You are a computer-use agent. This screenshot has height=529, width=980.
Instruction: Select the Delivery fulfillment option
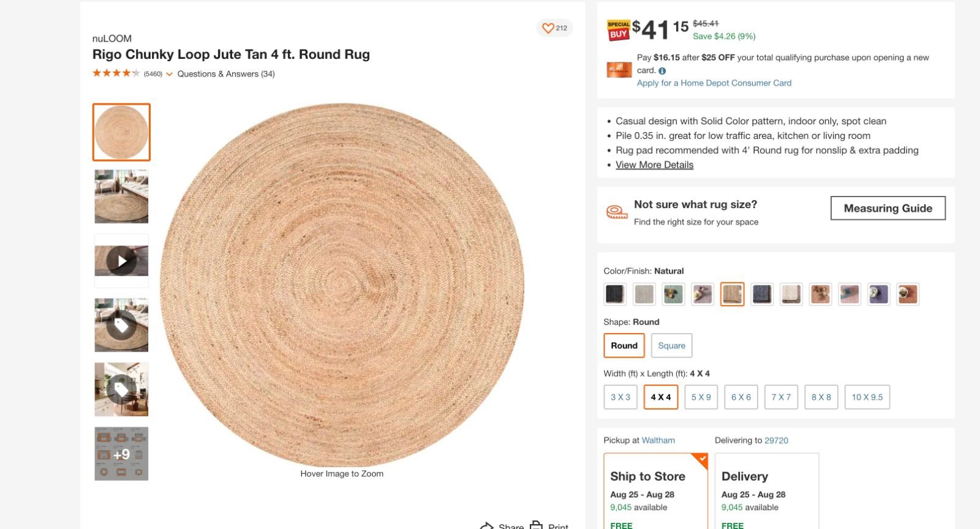pyautogui.click(x=767, y=490)
